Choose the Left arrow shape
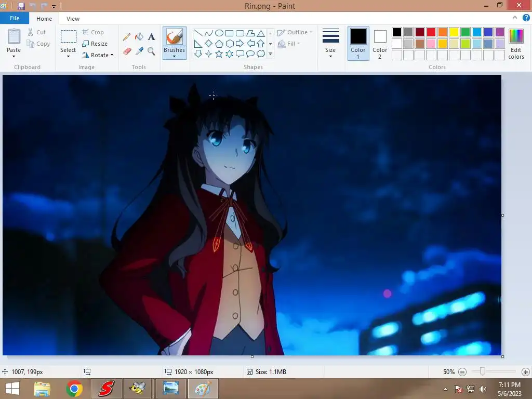Screen dimensions: 532x399 coord(250,44)
